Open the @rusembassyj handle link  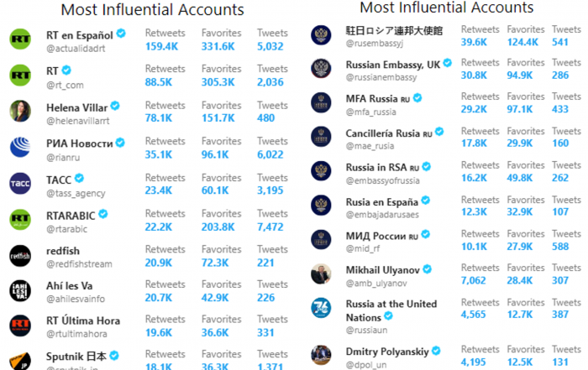(375, 44)
